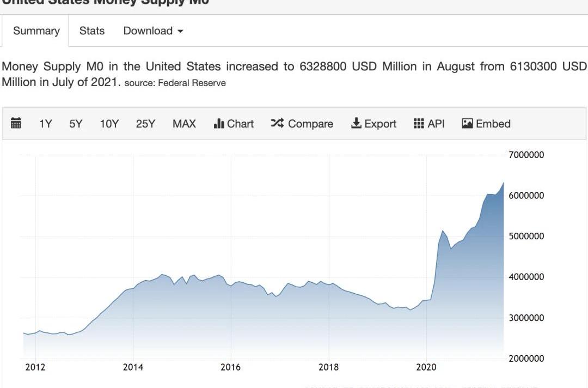
Task: Click the bar chart icon
Action: pyautogui.click(x=219, y=124)
